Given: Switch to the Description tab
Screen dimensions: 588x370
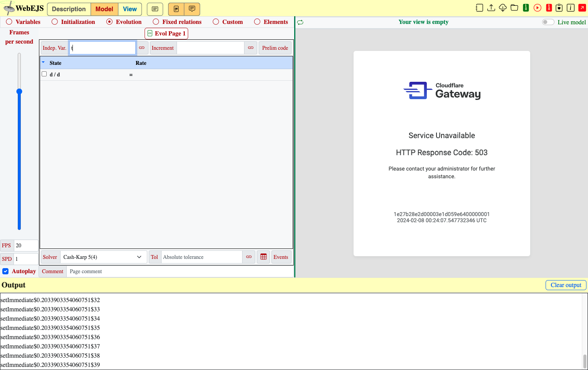Looking at the screenshot, I should tap(69, 9).
